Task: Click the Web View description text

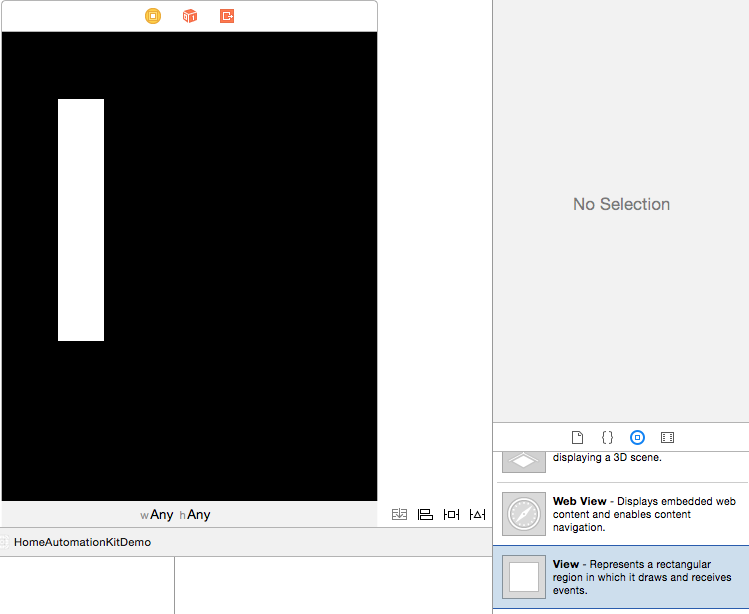Action: (644, 514)
